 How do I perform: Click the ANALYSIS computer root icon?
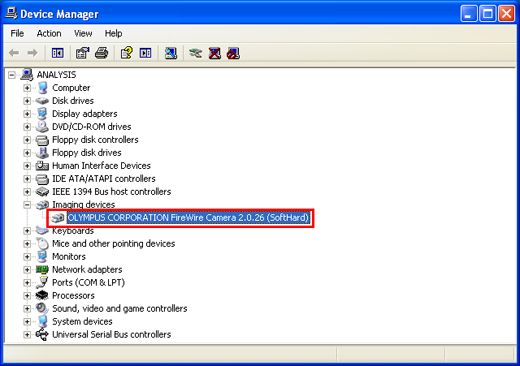pos(27,75)
